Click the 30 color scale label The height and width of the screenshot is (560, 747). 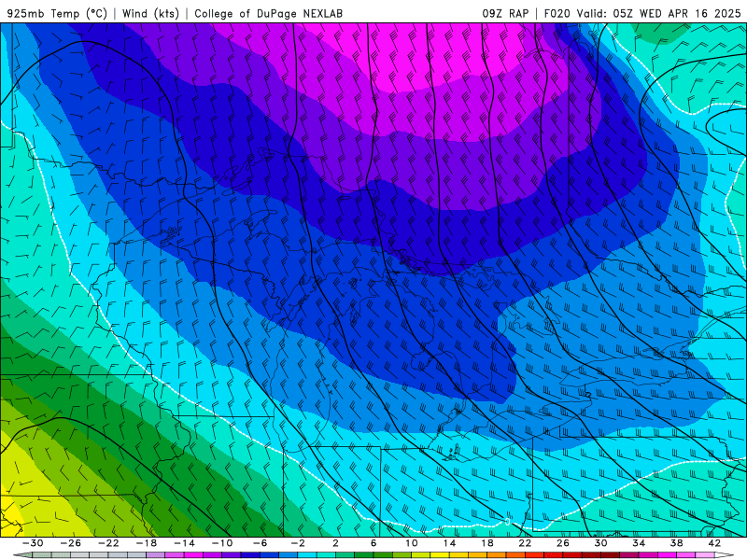600,543
